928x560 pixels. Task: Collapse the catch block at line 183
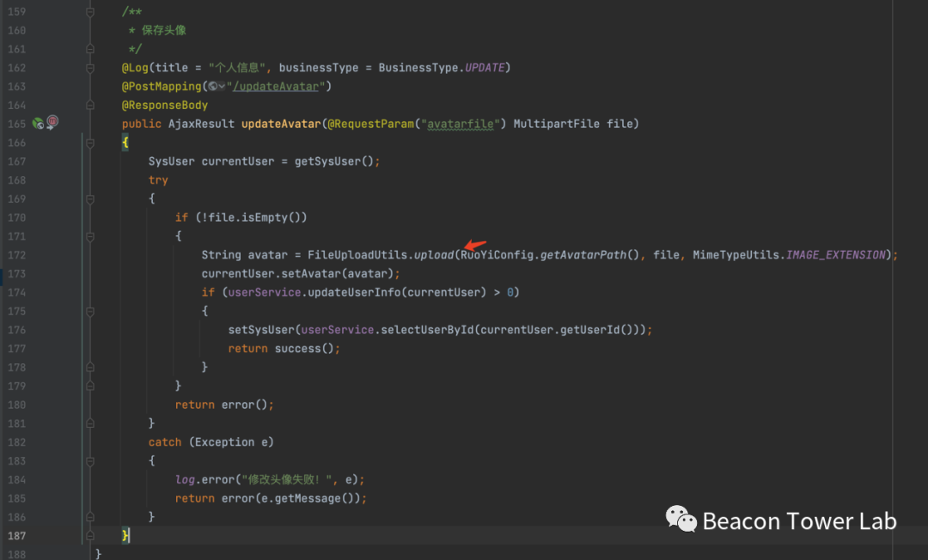(90, 461)
